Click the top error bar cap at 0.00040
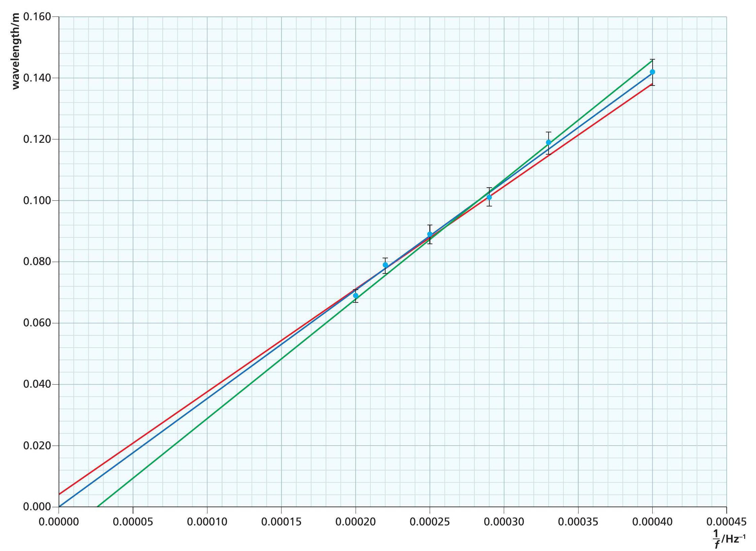756x551 pixels. point(652,59)
